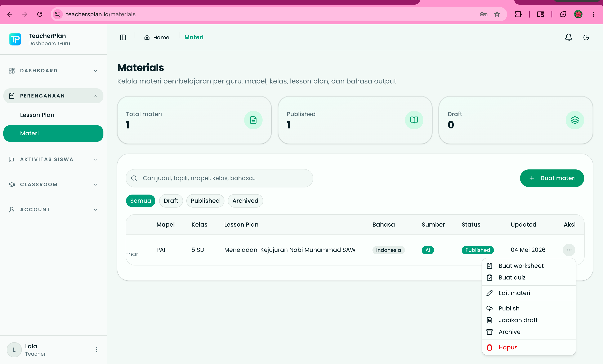Click the Lala avatar circle

(x=14, y=350)
